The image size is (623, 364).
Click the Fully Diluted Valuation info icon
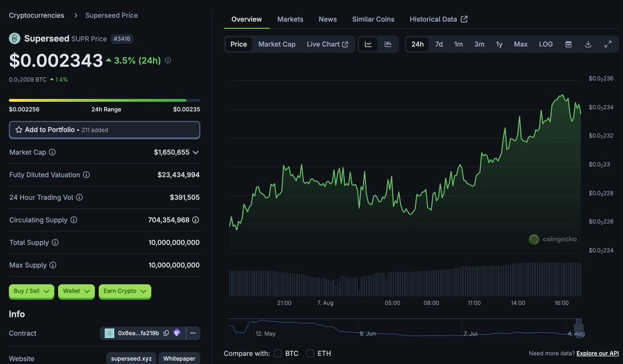tap(86, 175)
